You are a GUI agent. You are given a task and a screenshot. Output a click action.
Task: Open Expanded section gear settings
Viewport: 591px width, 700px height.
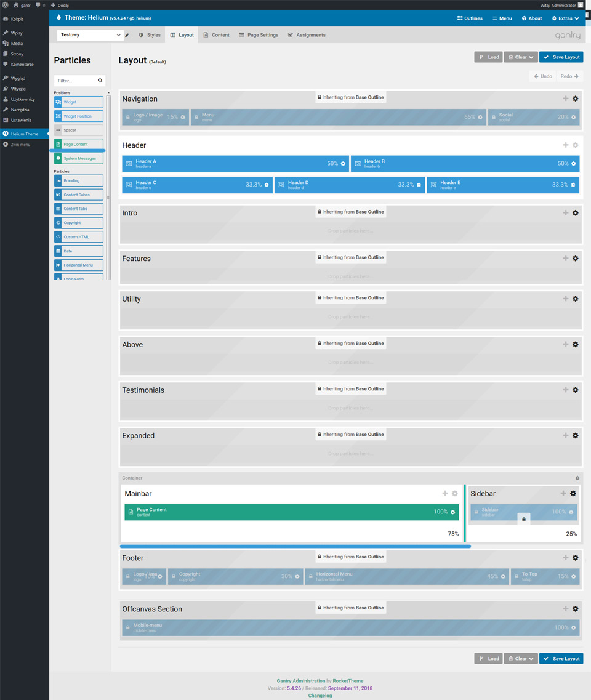point(576,435)
